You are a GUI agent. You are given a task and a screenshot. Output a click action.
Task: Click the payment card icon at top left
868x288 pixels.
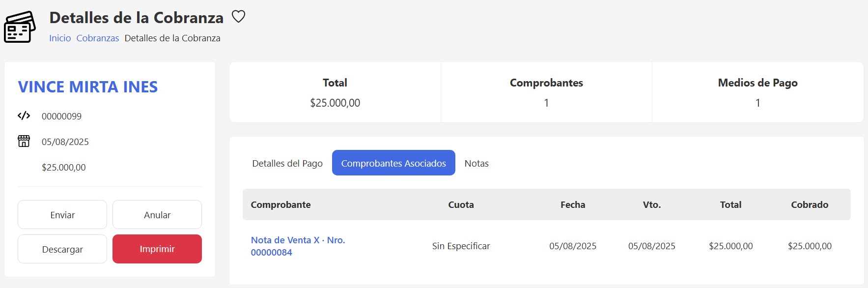pos(20,27)
